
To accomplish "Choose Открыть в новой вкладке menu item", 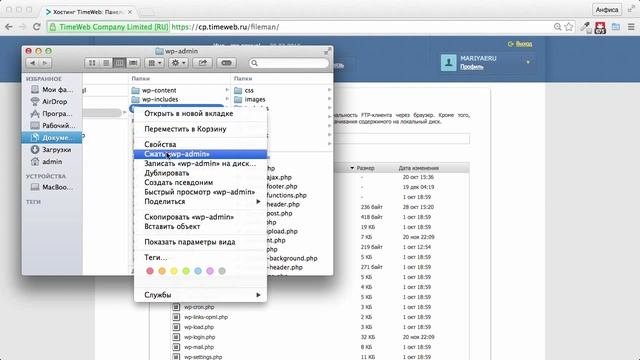I will coord(200,113).
